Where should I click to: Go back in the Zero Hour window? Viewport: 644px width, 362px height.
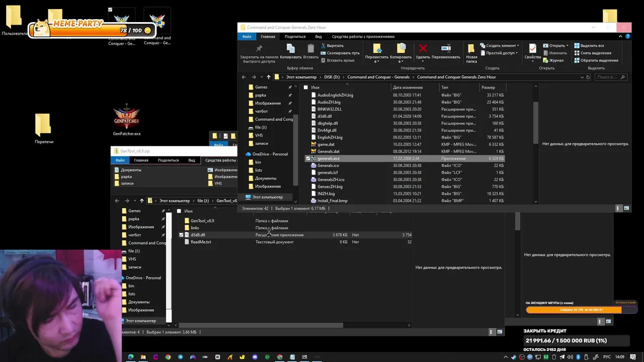click(x=244, y=77)
